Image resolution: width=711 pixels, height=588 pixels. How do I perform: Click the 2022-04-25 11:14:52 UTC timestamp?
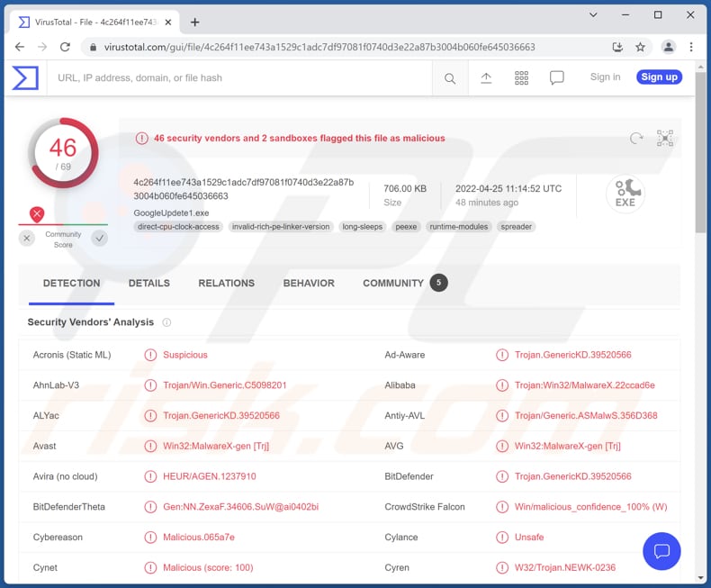[x=508, y=189]
